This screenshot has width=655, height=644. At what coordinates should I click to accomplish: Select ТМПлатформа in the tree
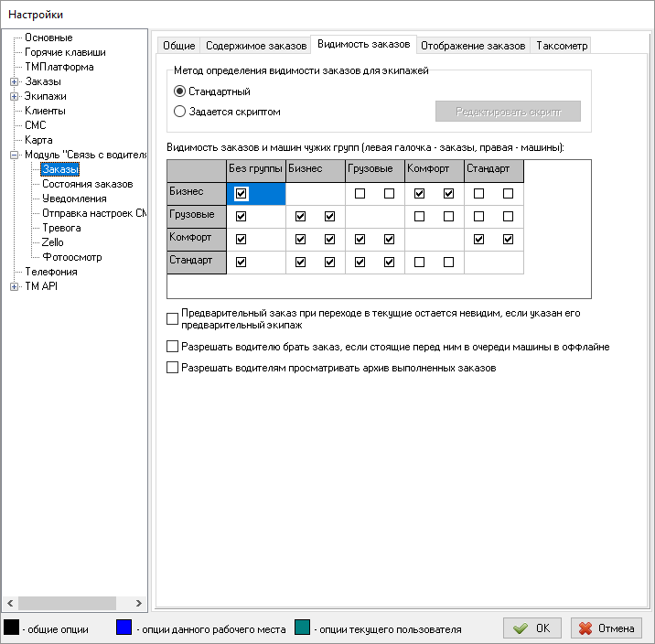point(59,67)
